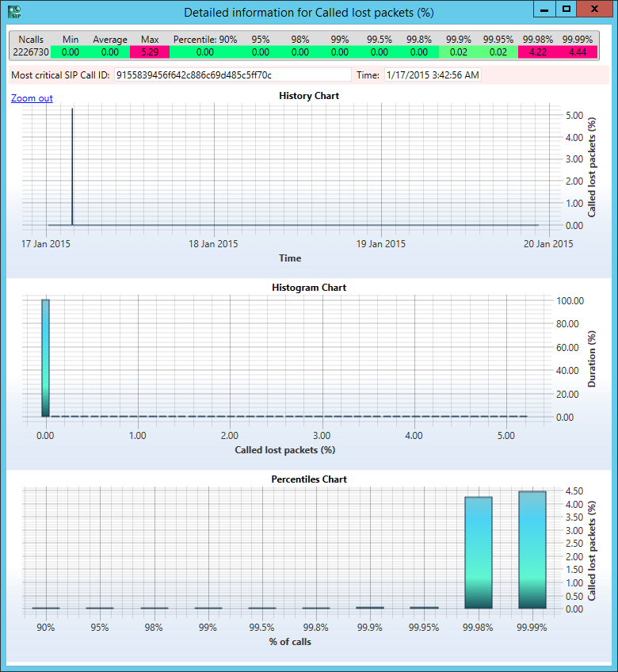Image resolution: width=618 pixels, height=672 pixels.
Task: Click the 95% label on Percentiles axis
Action: pyautogui.click(x=99, y=628)
